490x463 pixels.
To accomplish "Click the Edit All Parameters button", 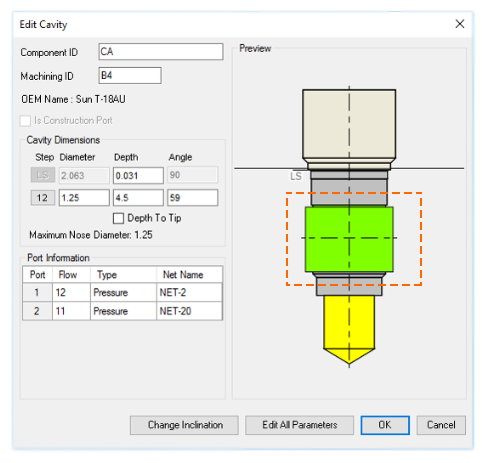I will click(x=299, y=425).
